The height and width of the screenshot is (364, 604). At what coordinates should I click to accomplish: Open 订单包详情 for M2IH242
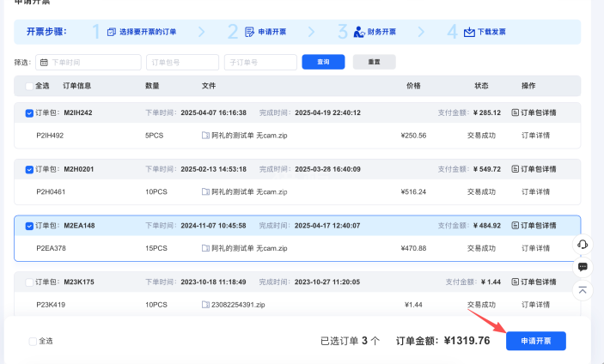[539, 112]
